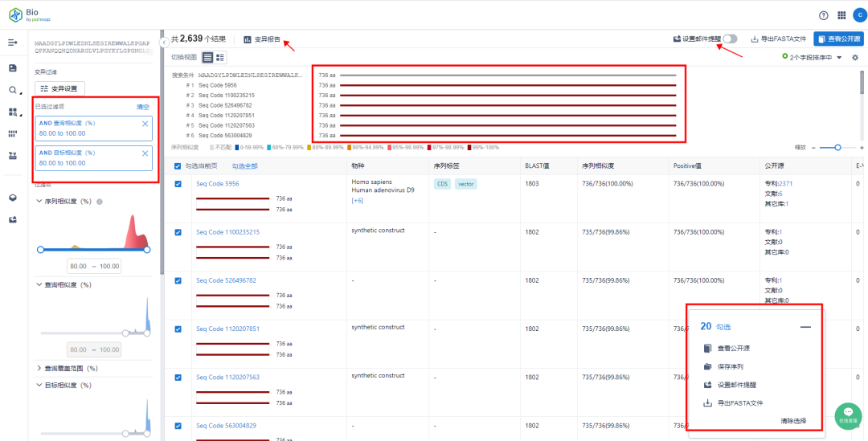Click the 序列相似度 range slider right handle
868x441 pixels.
click(147, 250)
